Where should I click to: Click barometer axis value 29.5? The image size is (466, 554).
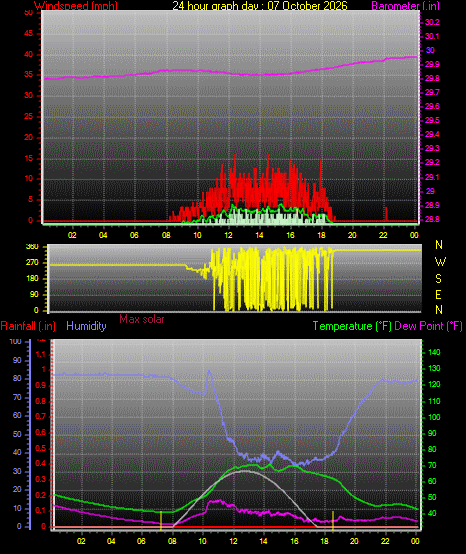tap(432, 120)
